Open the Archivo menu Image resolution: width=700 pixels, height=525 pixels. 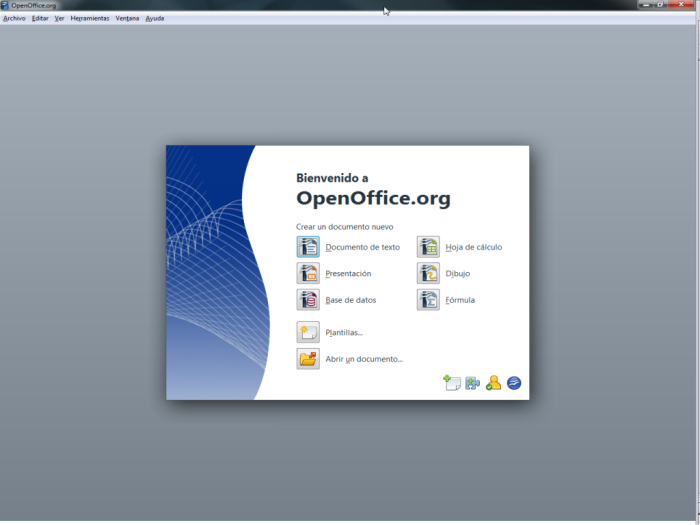point(14,18)
